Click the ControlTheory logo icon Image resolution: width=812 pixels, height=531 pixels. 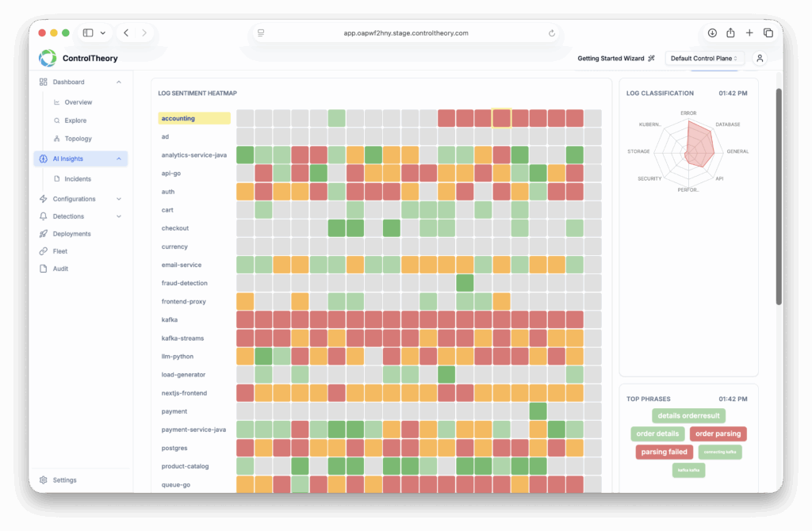(48, 58)
